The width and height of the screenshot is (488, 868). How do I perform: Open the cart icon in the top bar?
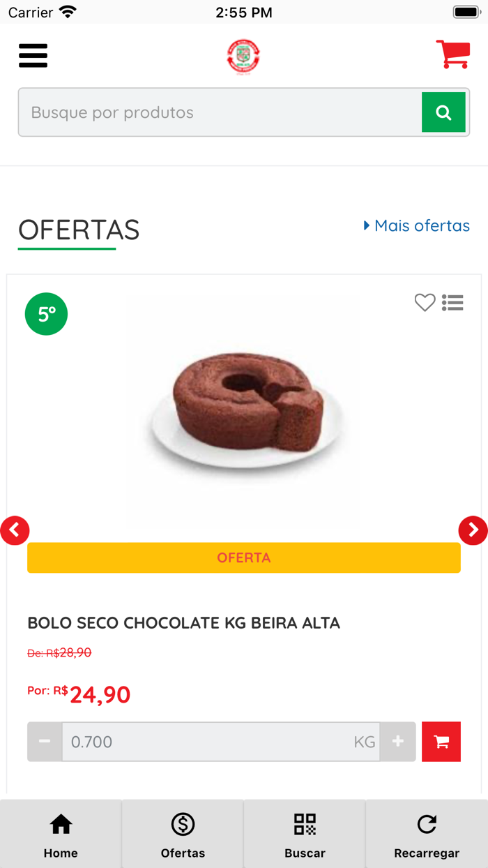coord(452,54)
